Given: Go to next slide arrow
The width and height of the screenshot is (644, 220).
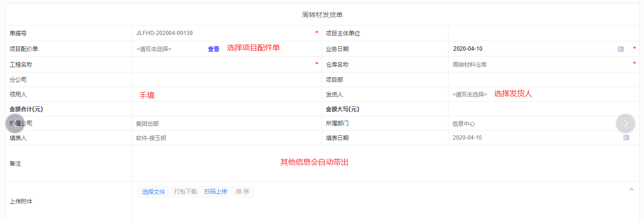Looking at the screenshot, I should click(x=626, y=123).
